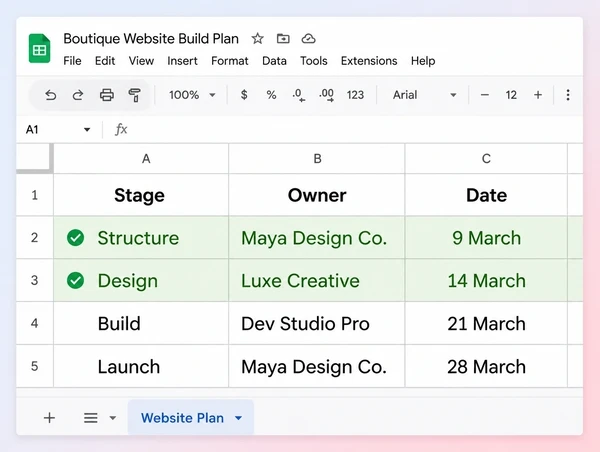
Task: Increase decimal places button
Action: pos(326,95)
